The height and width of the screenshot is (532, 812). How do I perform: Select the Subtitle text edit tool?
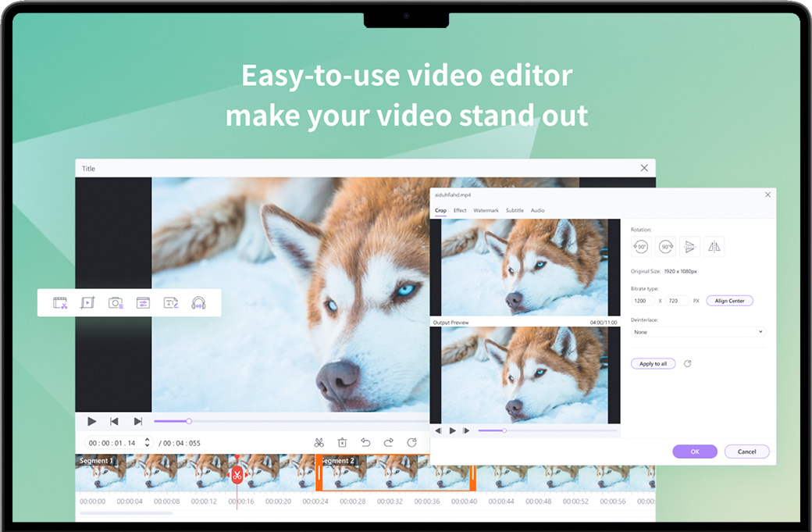171,303
